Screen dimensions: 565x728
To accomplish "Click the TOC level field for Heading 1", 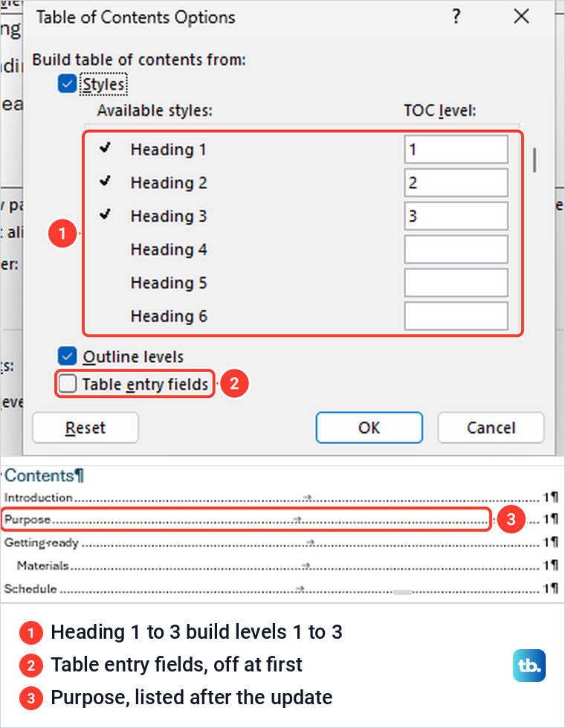I will coord(456,149).
